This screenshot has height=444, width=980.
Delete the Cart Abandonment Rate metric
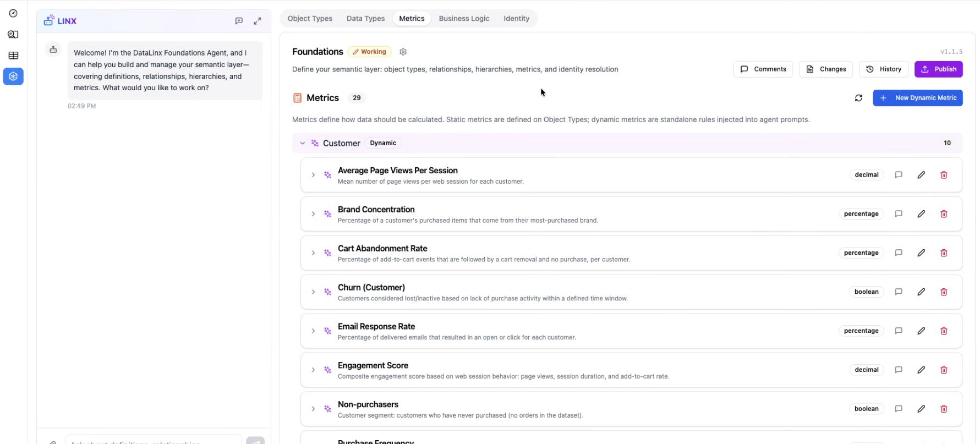click(x=944, y=253)
